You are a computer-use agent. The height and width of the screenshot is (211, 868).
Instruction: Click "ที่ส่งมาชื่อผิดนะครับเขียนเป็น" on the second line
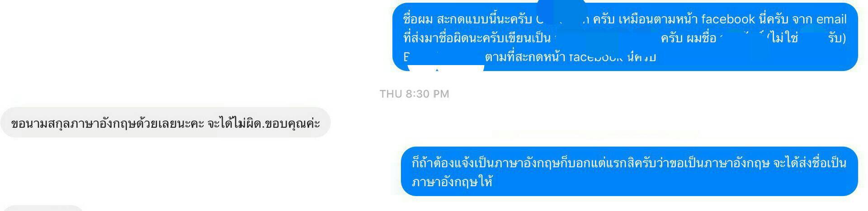(476, 38)
